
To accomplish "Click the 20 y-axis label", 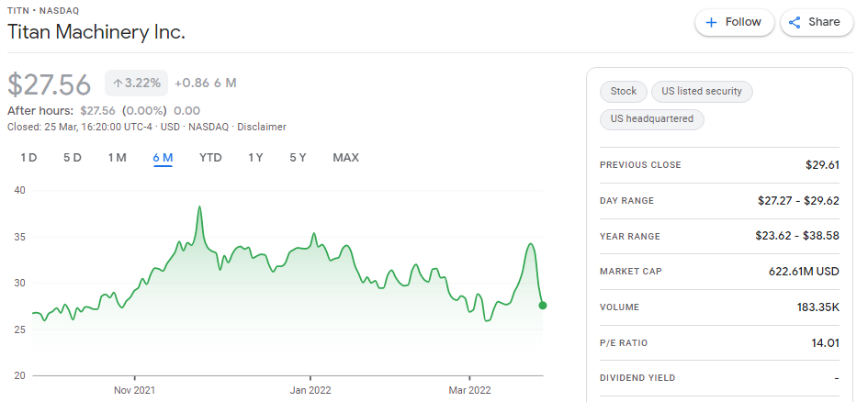I will coord(21,376).
